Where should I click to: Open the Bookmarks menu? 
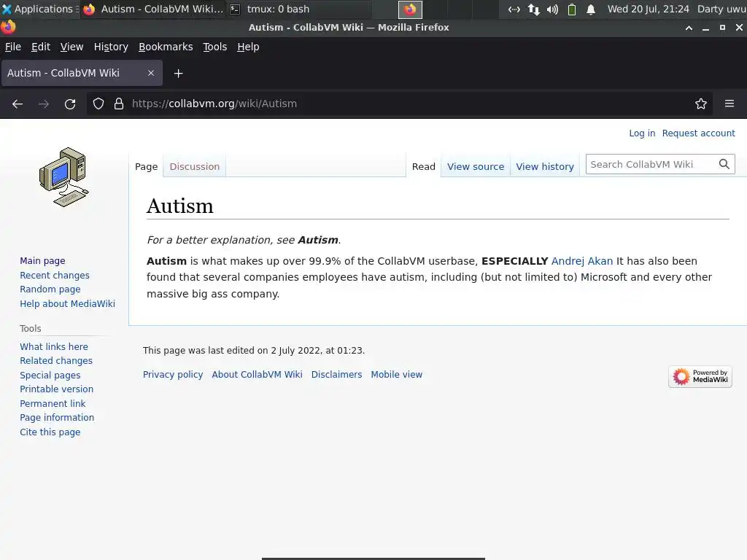coord(166,47)
